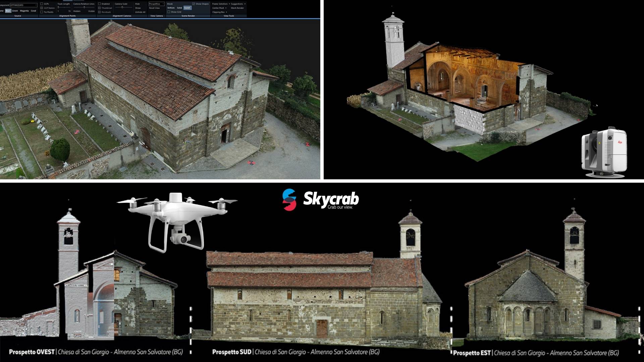Enable the GCPs checkbox
644x362 pixels.
(x=42, y=4)
